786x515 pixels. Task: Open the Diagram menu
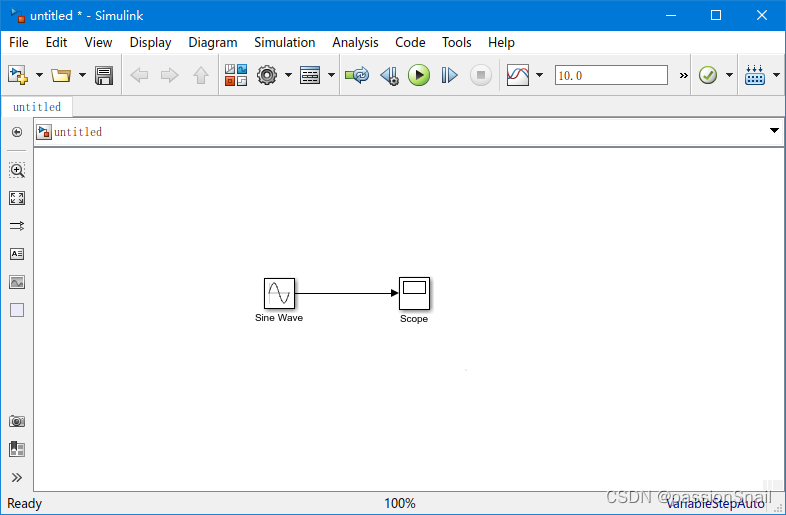point(213,43)
